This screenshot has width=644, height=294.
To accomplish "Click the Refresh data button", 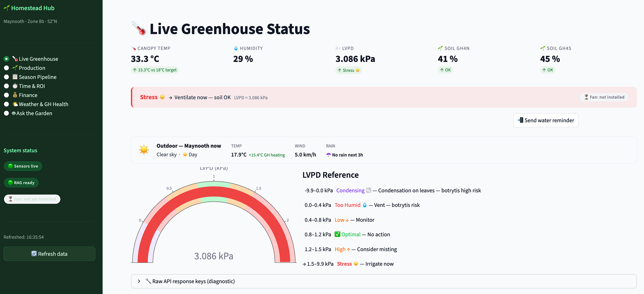I will pos(49,254).
